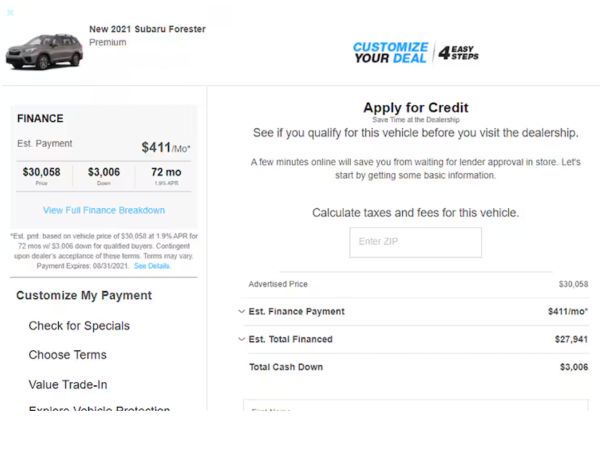Click the 72 mo term value

point(166,172)
